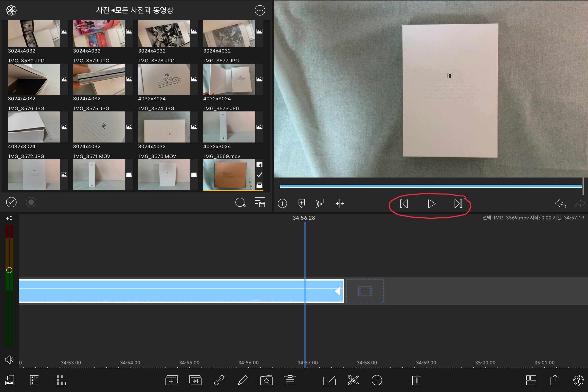Click the trash delete clip icon
The image size is (588, 392).
416,380
